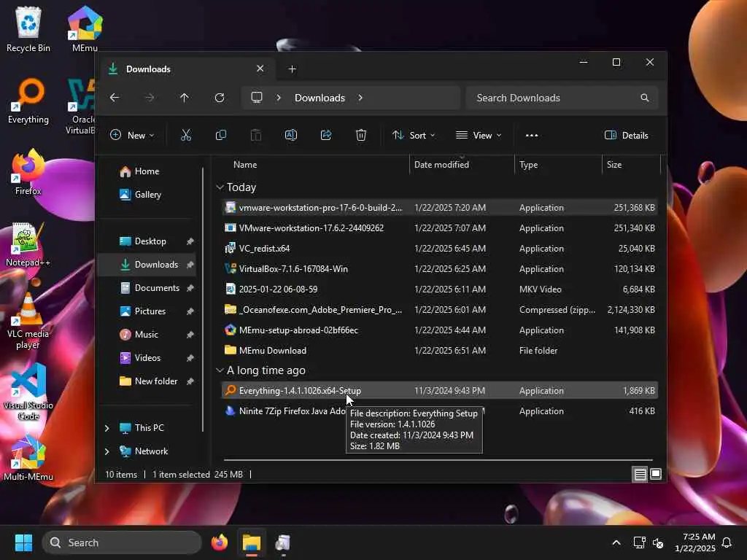Select VC_redist.x64 file
Screen dimensions: 747x560
pos(440,249)
